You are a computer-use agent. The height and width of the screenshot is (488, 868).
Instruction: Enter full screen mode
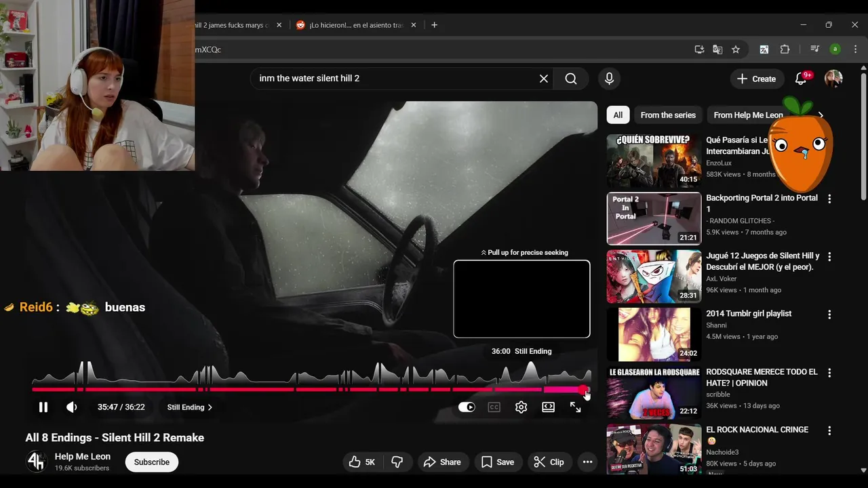click(x=575, y=407)
